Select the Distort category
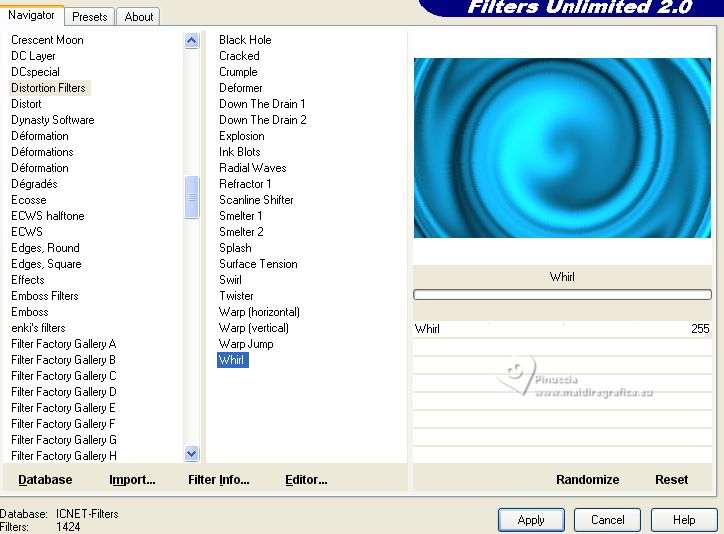Viewport: 724px width, 534px height. tap(26, 104)
